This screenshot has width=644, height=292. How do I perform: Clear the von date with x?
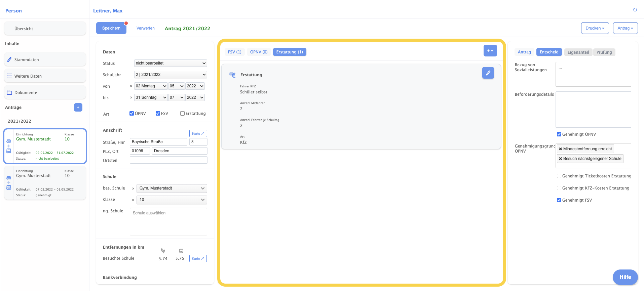point(131,86)
